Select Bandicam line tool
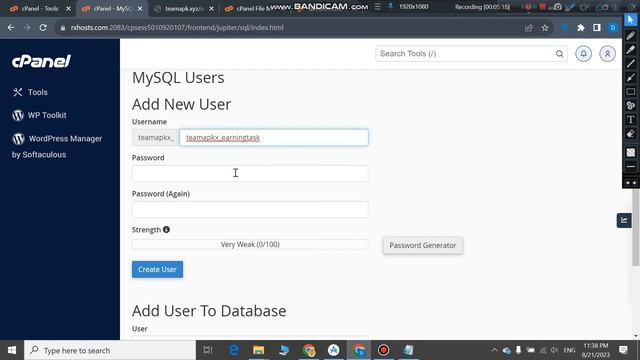 [x=631, y=64]
